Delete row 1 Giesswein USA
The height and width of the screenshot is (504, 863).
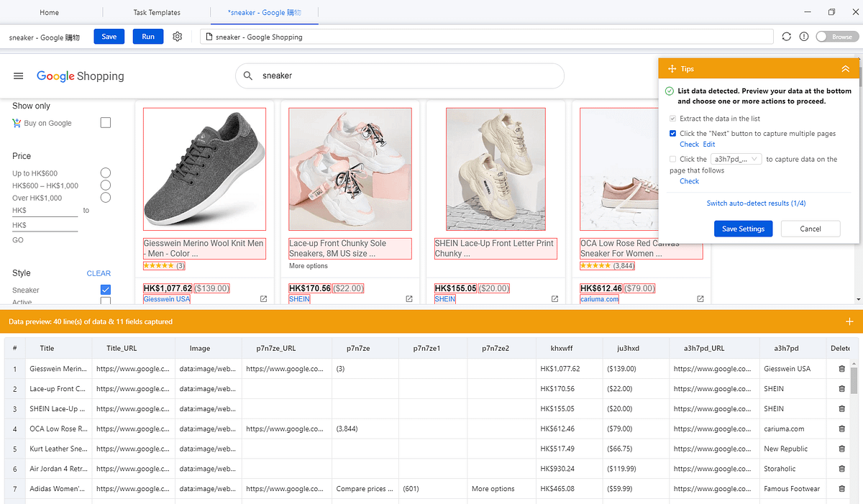pos(841,369)
